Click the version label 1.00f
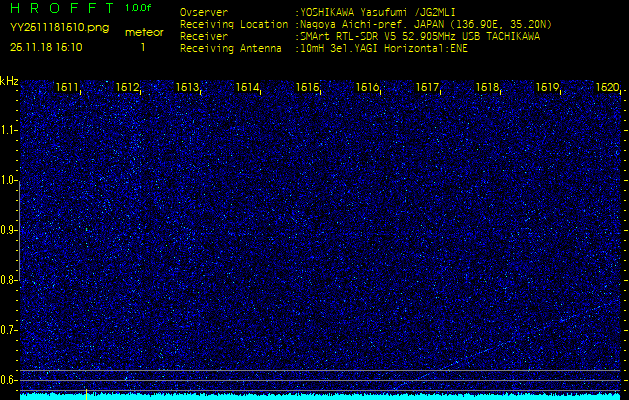The width and height of the screenshot is (629, 400). tap(138, 8)
